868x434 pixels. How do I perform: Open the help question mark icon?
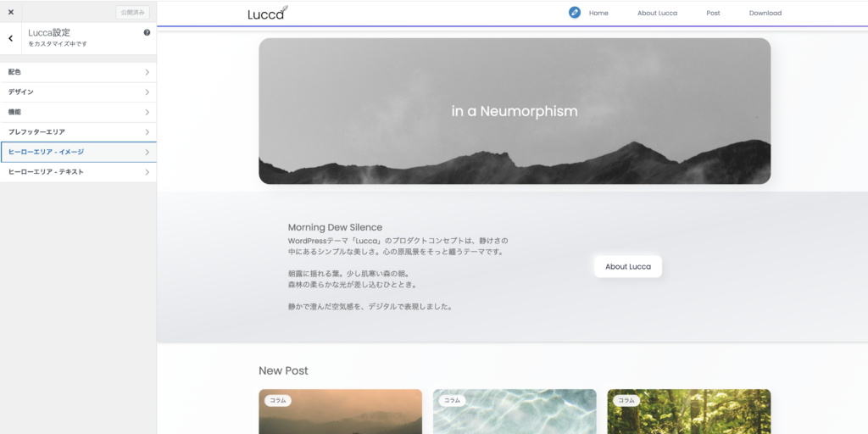click(147, 33)
